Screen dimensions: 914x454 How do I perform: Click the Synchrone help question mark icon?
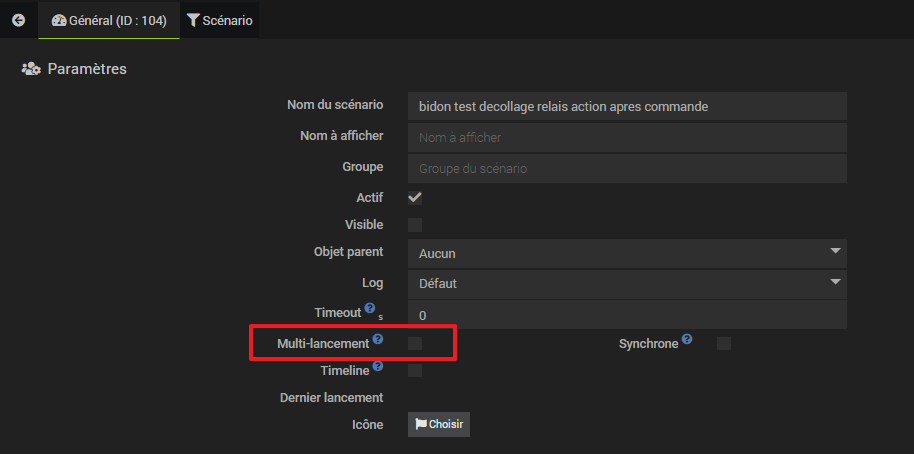pyautogui.click(x=687, y=339)
